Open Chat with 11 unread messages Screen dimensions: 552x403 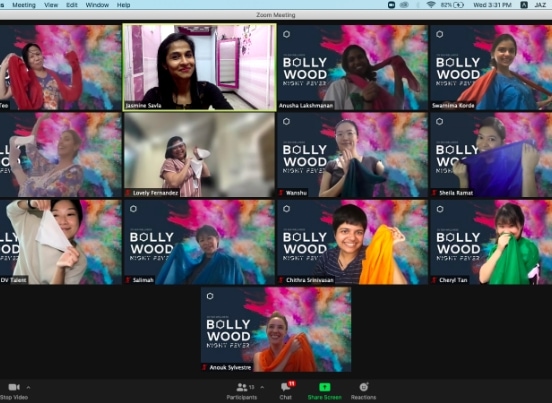286,388
